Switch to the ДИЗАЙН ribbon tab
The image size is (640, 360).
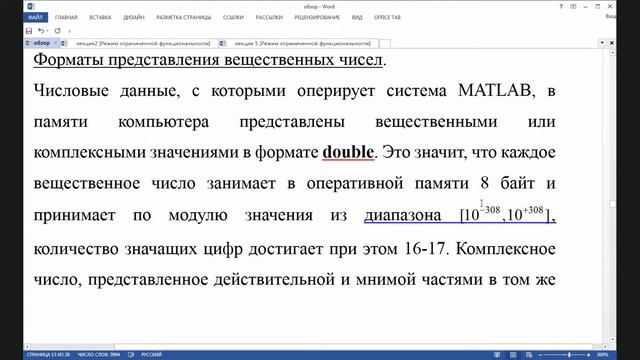134,18
